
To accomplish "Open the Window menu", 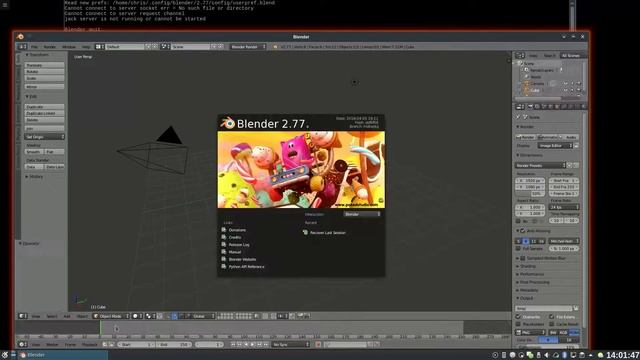I will pos(69,47).
